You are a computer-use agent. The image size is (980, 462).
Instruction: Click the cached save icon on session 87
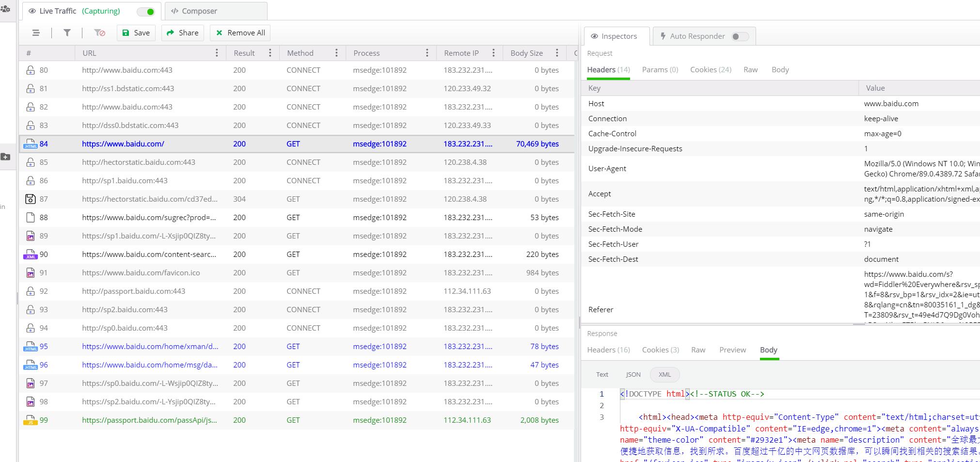31,199
